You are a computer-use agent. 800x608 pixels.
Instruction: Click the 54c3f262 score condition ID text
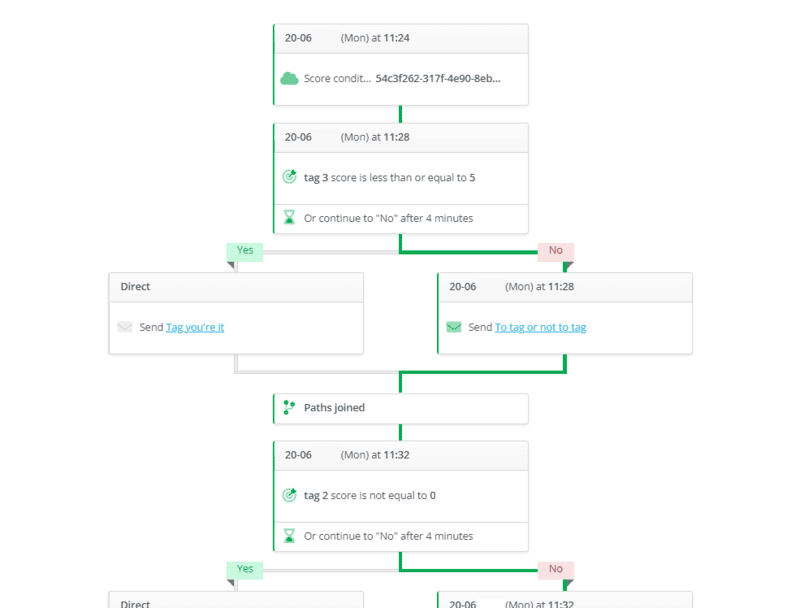point(438,78)
